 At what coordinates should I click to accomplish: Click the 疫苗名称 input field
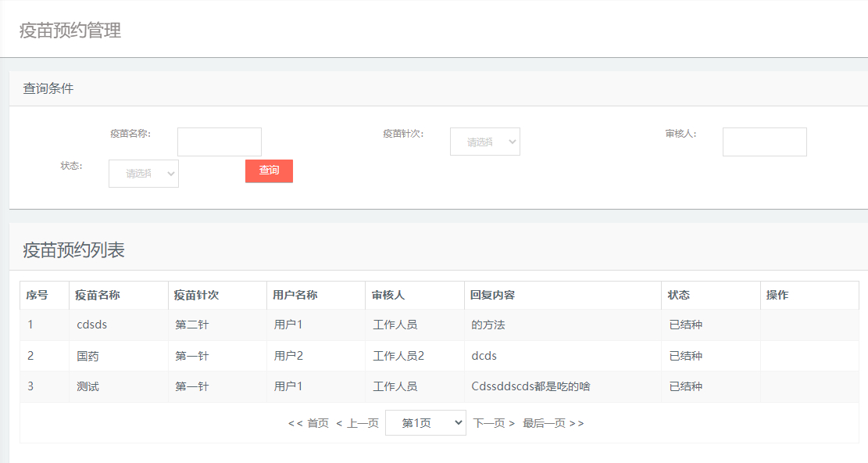(x=219, y=142)
